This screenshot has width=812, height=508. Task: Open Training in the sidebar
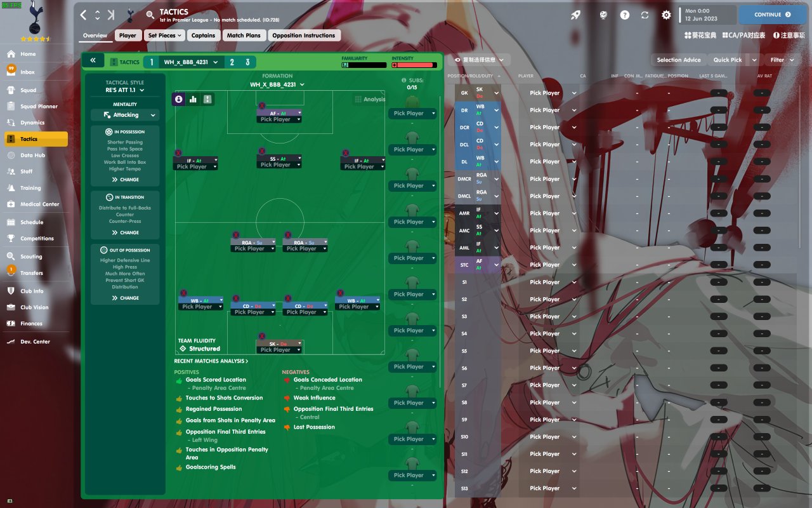click(36, 188)
